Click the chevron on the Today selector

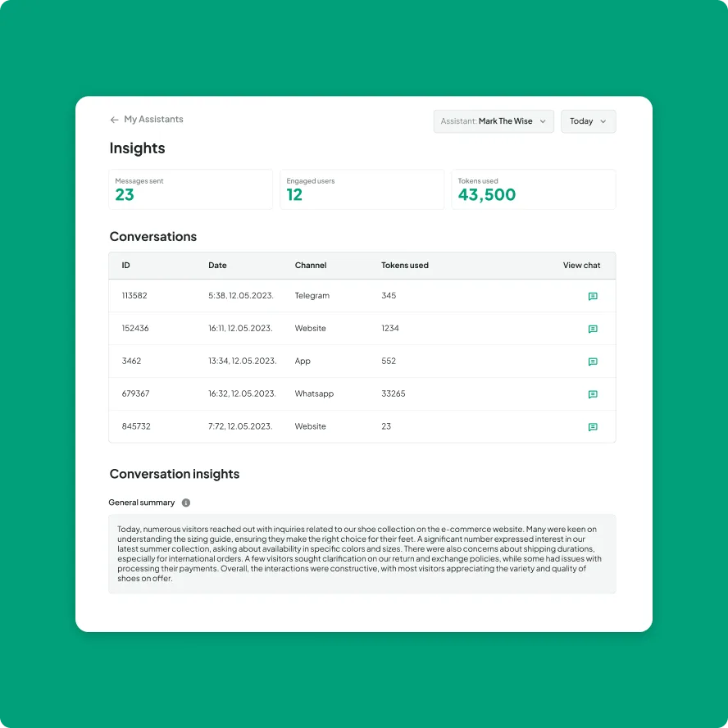[x=603, y=121]
